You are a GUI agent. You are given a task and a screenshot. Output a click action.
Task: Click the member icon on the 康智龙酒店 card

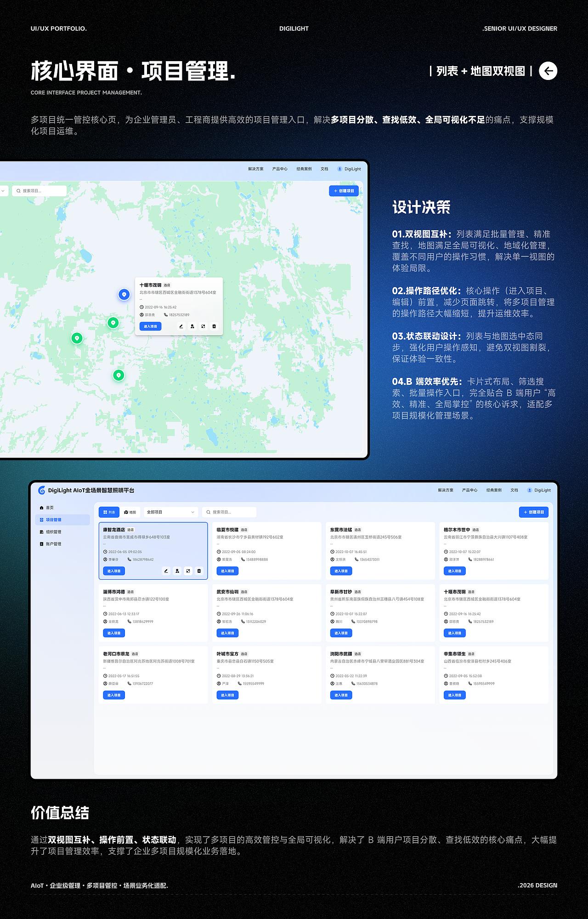click(x=177, y=571)
